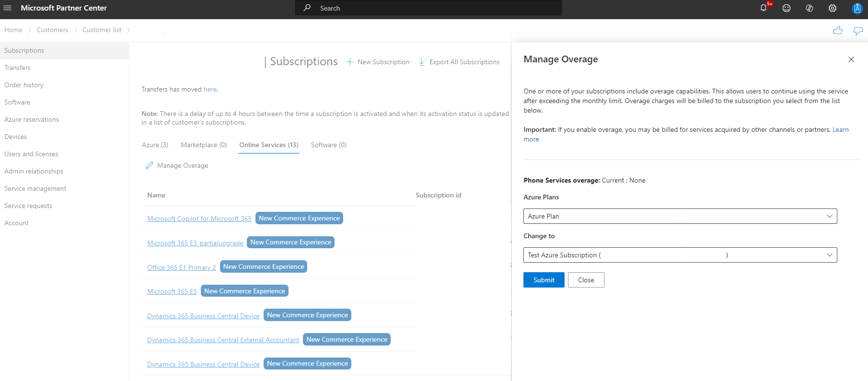Switch to the Azure (3) tab
Screen dimensions: 868x381
(155, 145)
